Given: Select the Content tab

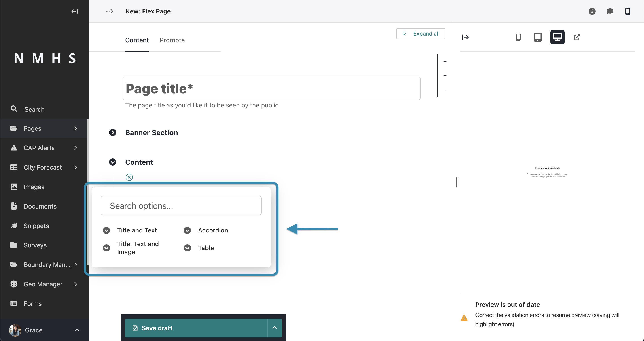Looking at the screenshot, I should (x=137, y=40).
